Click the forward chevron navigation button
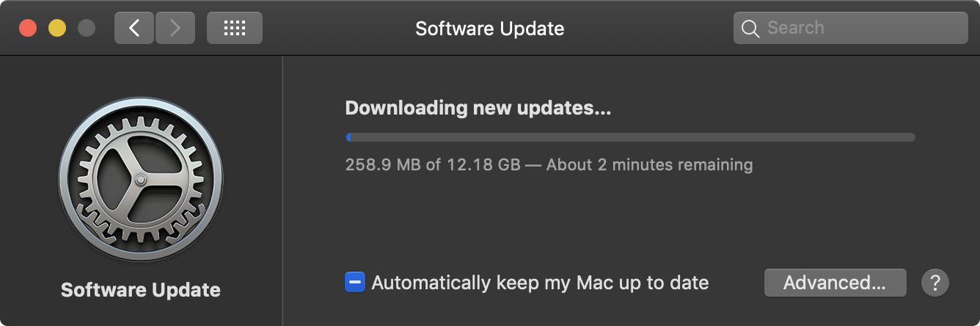Screen dimensions: 980x326 click(x=175, y=28)
